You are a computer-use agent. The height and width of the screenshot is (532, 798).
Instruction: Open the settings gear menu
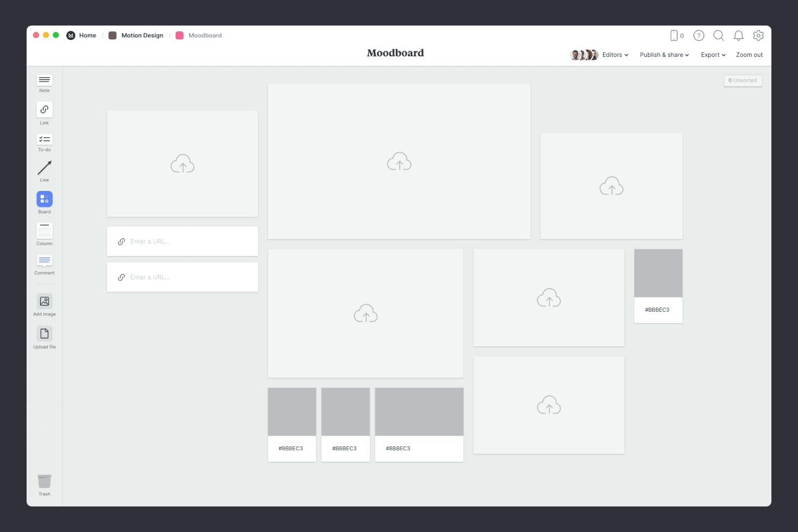click(758, 36)
